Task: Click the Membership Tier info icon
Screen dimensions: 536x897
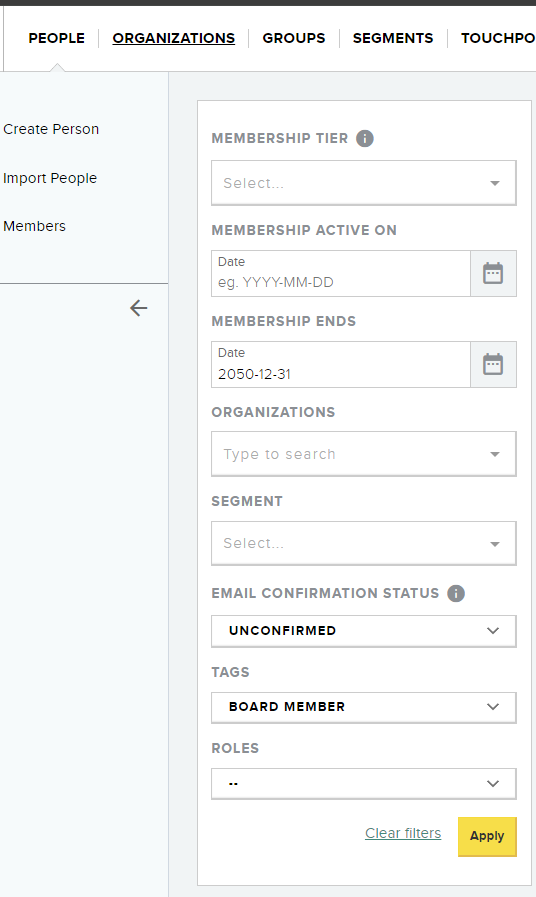Action: pyautogui.click(x=365, y=138)
